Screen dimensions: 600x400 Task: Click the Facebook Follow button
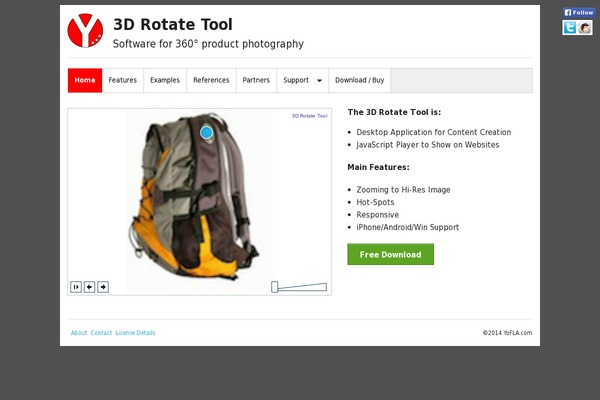[x=579, y=12]
